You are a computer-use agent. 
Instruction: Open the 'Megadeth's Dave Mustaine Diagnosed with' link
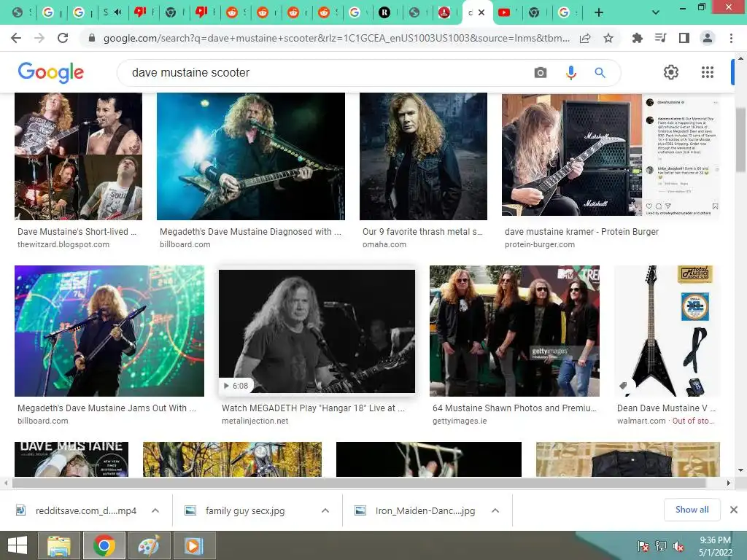tap(250, 231)
